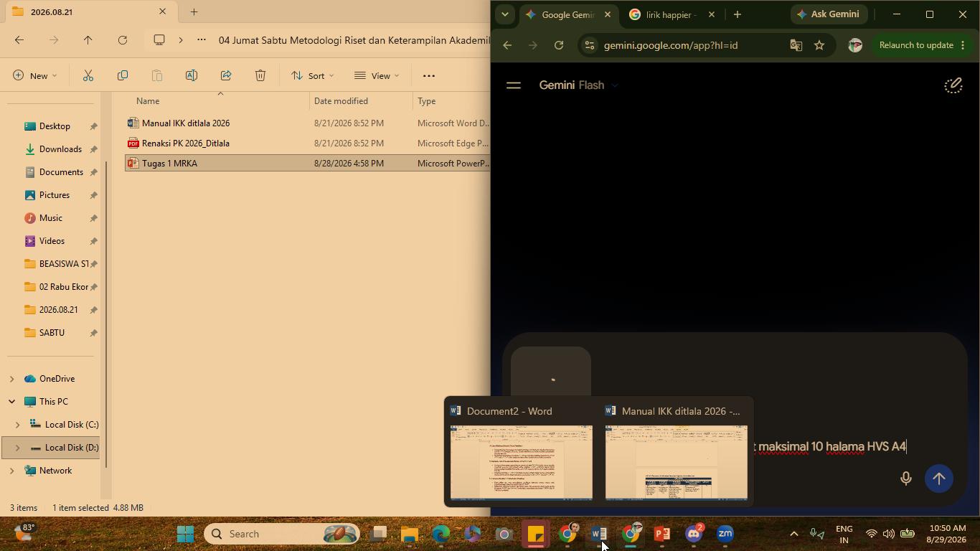Open the View menu in Explorer
This screenshot has width=980, height=551.
pos(377,75)
